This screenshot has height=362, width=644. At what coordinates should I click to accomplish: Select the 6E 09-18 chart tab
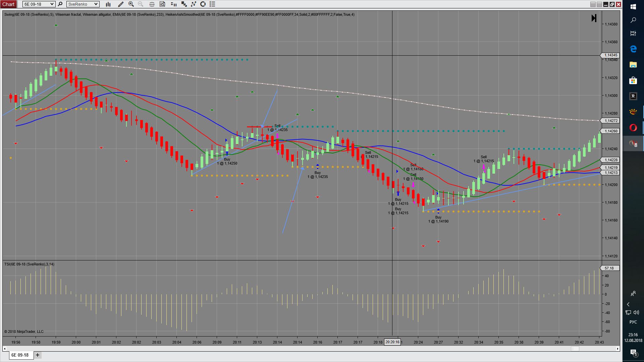21,355
